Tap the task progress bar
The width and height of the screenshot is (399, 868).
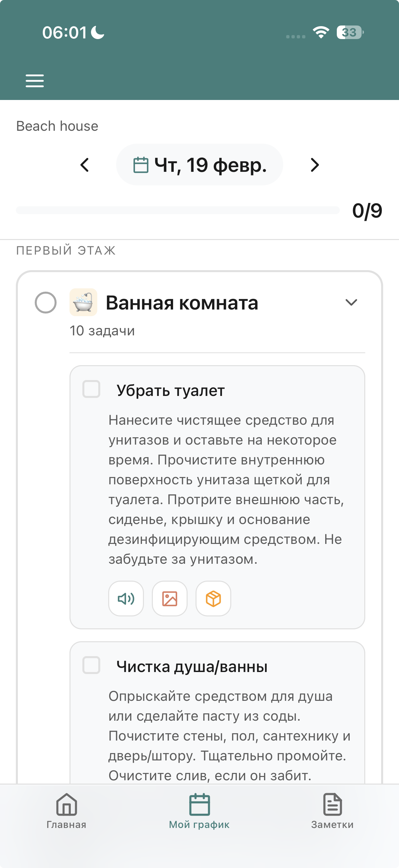click(178, 210)
